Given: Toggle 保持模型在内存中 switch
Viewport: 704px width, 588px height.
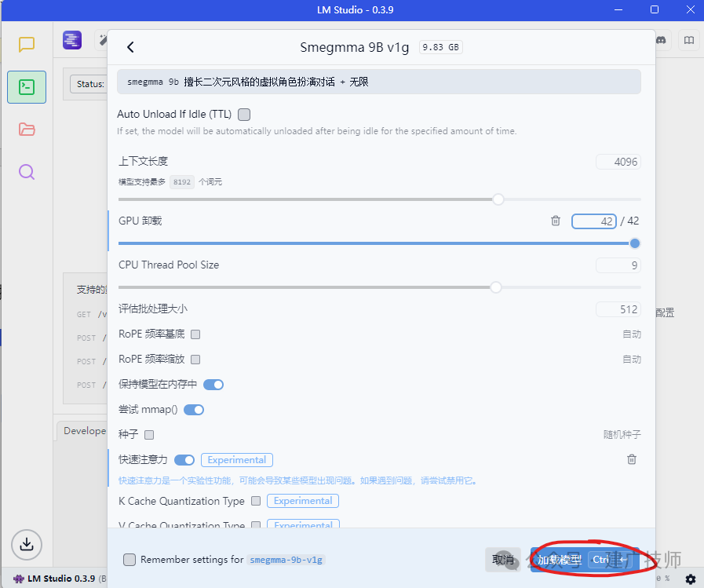Looking at the screenshot, I should point(213,385).
